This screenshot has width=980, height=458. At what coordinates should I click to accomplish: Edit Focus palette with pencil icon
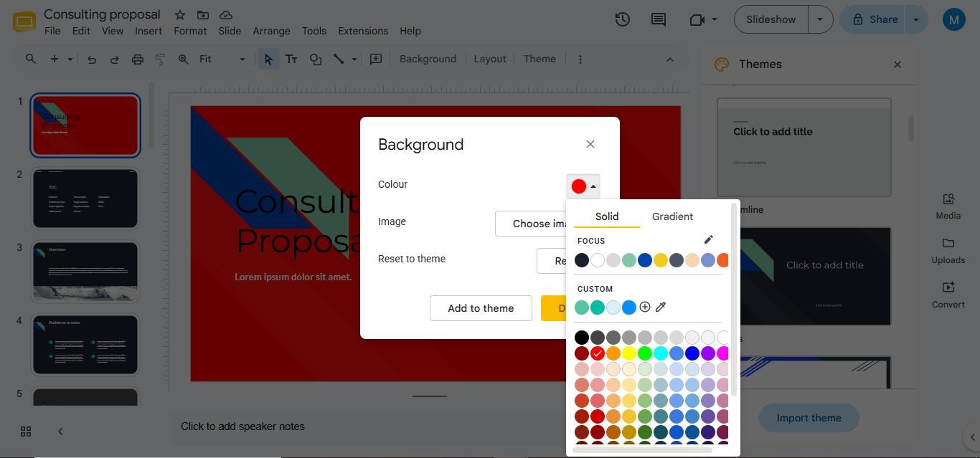(x=709, y=239)
